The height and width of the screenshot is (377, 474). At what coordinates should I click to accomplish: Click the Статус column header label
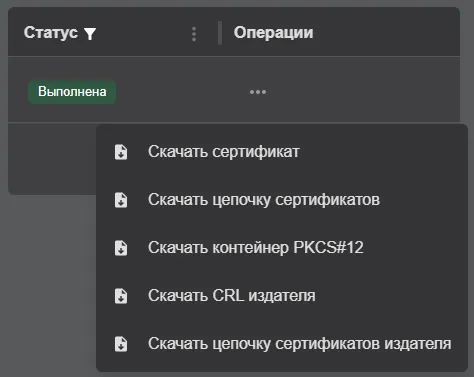pyautogui.click(x=51, y=33)
